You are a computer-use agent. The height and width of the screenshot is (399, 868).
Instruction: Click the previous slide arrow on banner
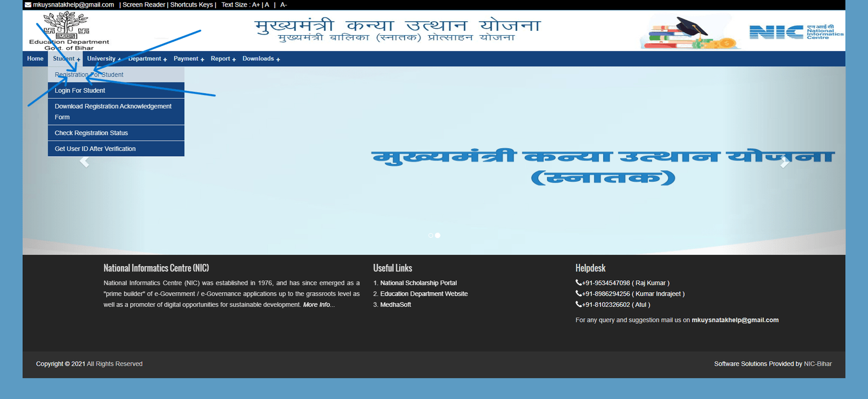pos(84,162)
